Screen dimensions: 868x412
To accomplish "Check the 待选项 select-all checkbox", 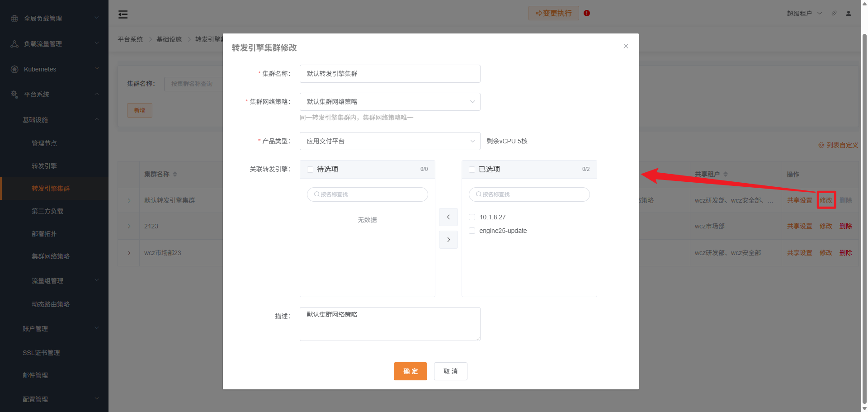I will [x=310, y=170].
